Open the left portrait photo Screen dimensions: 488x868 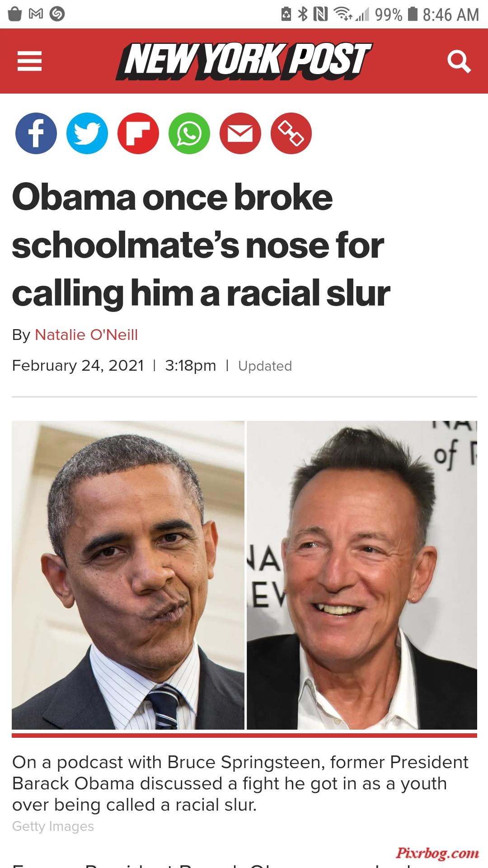[128, 575]
